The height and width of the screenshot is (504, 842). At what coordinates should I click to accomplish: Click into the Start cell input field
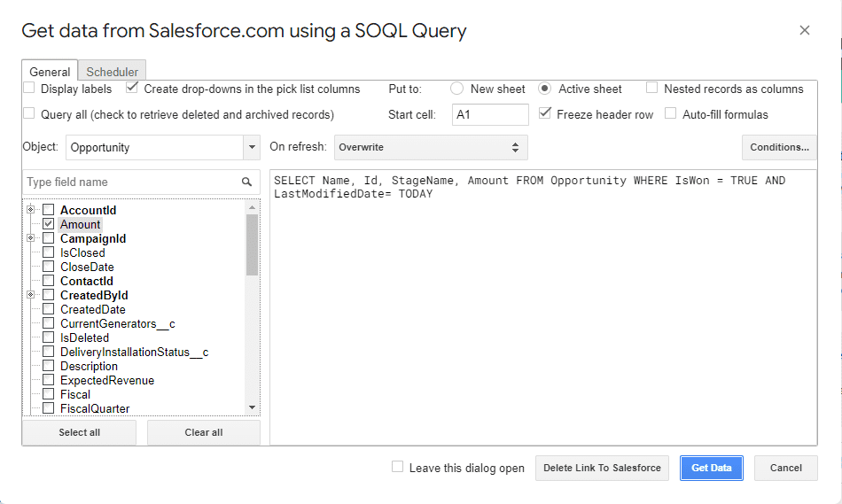point(489,114)
